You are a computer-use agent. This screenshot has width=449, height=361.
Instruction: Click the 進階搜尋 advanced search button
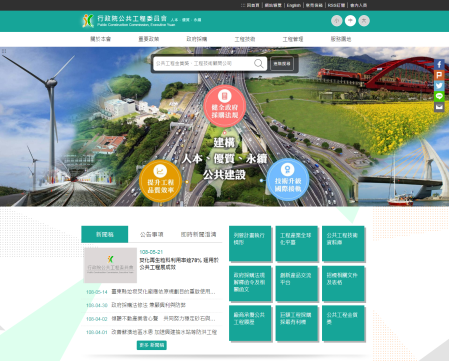pyautogui.click(x=282, y=63)
